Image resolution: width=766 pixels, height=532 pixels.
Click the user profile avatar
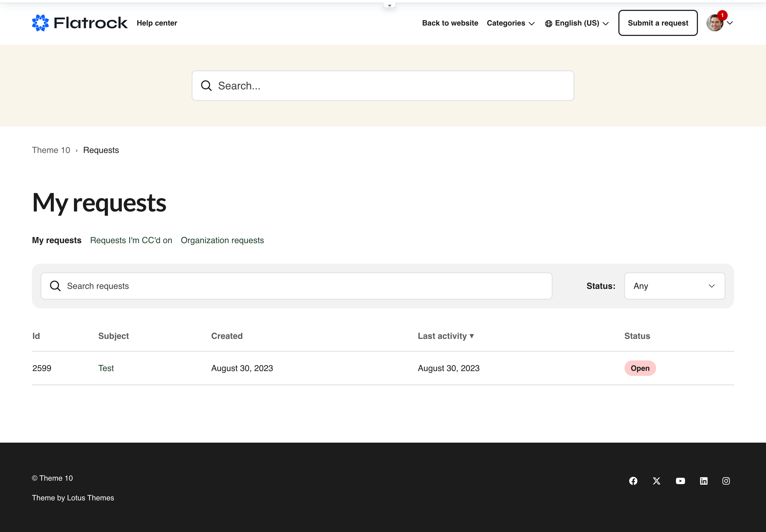[715, 23]
